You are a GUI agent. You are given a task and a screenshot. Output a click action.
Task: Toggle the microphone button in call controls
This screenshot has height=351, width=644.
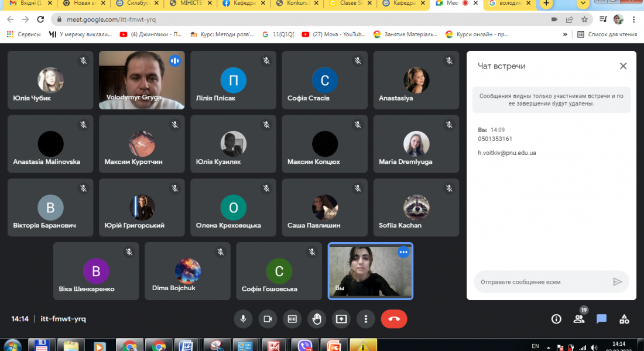243,319
